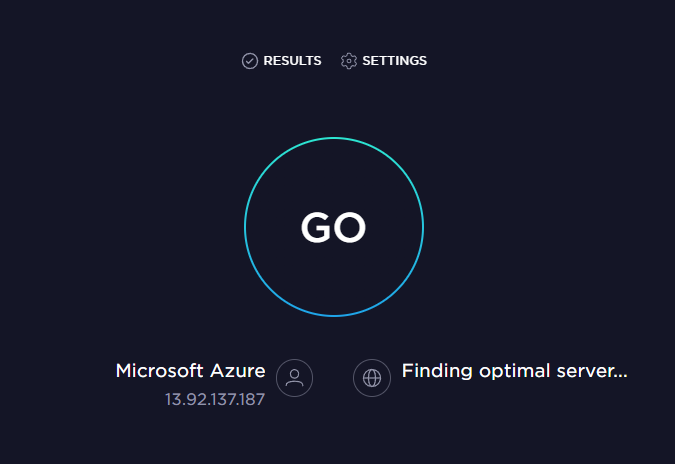The image size is (675, 464).
Task: Select the user profile icon beside Microsoft Azure
Action: click(x=294, y=378)
